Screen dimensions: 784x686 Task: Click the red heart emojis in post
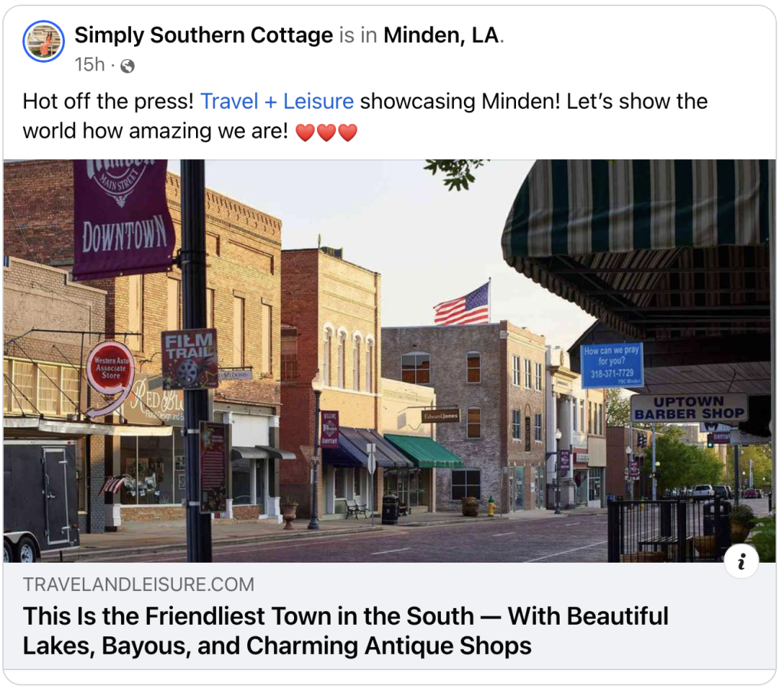(326, 132)
